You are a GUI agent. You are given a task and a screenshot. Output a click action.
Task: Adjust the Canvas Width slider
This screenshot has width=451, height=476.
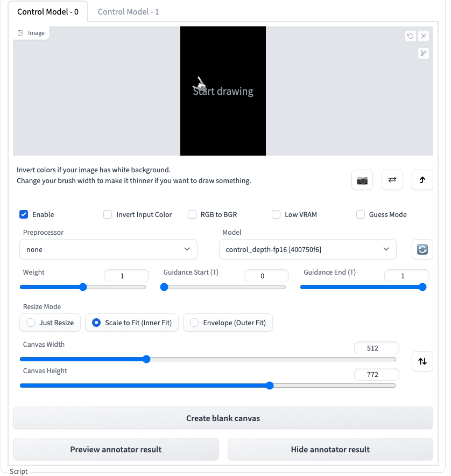(208, 359)
